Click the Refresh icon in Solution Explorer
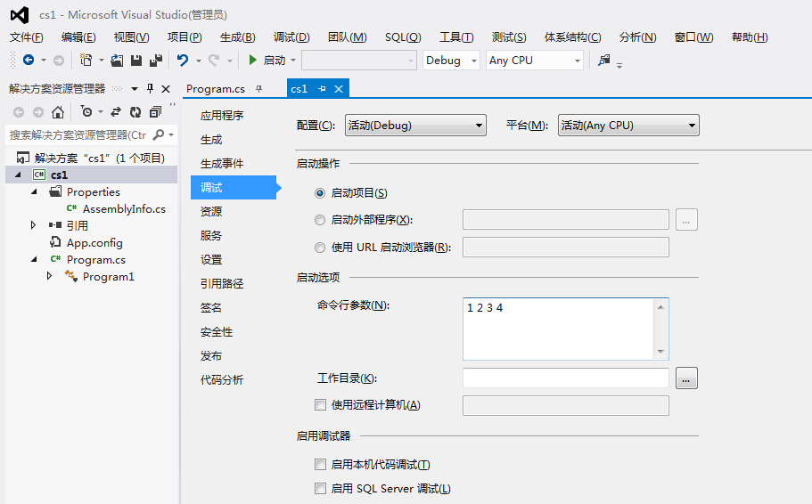 coord(135,112)
